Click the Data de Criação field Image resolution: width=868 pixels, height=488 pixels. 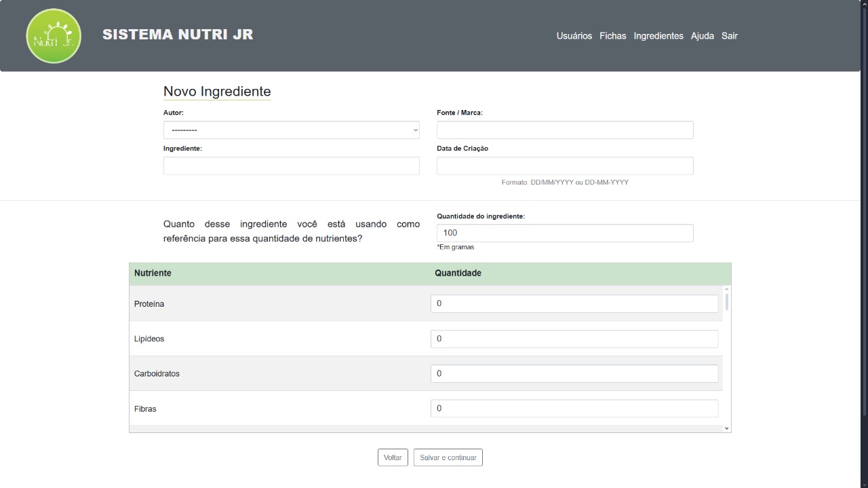(x=564, y=166)
